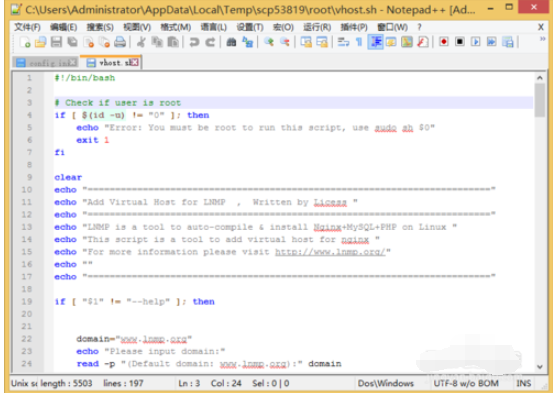Click the vertical scrollbar thumb
553x393 pixels.
point(540,100)
